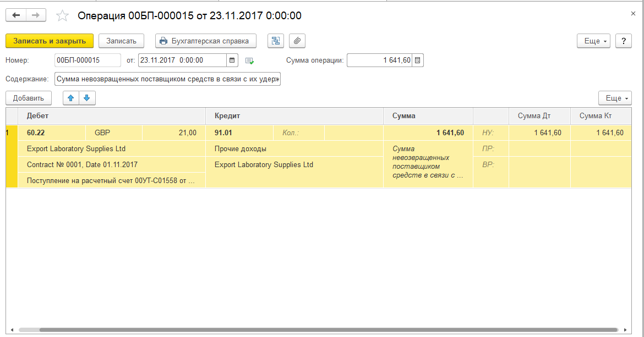Open the document structure icon

click(x=276, y=41)
